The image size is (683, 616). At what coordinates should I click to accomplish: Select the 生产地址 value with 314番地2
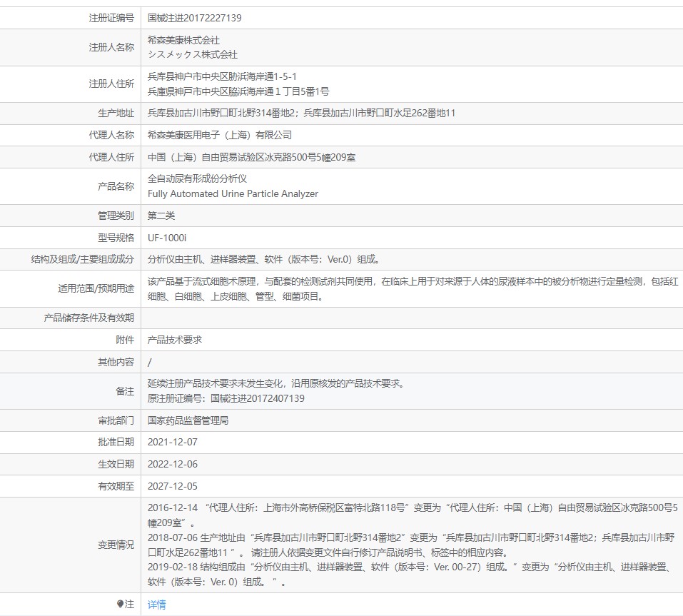click(x=301, y=113)
